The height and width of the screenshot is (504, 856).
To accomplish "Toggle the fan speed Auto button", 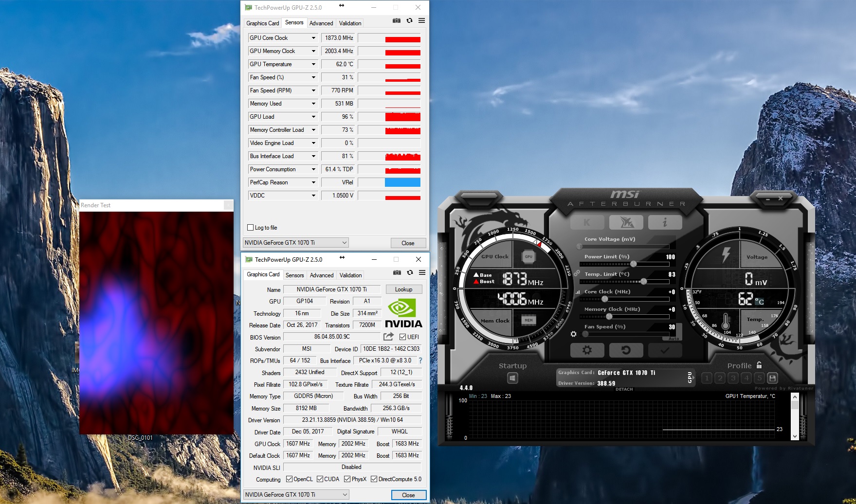I will click(674, 338).
